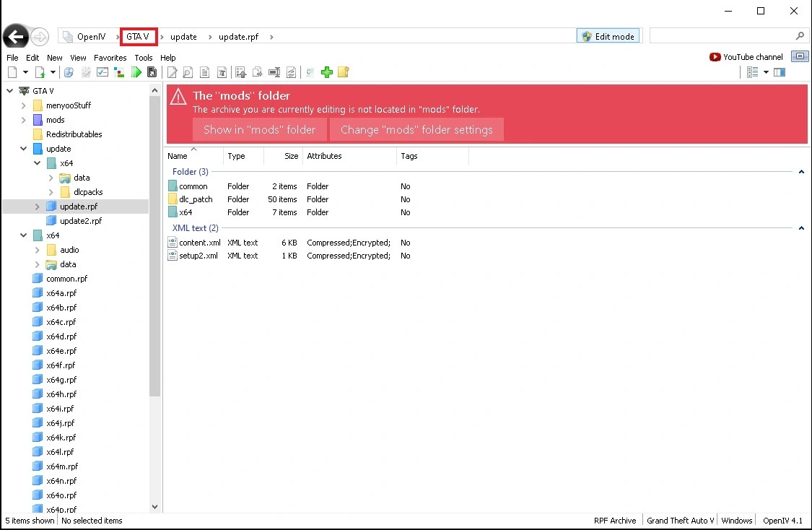
Task: Sort by the Size column header
Action: click(x=283, y=156)
